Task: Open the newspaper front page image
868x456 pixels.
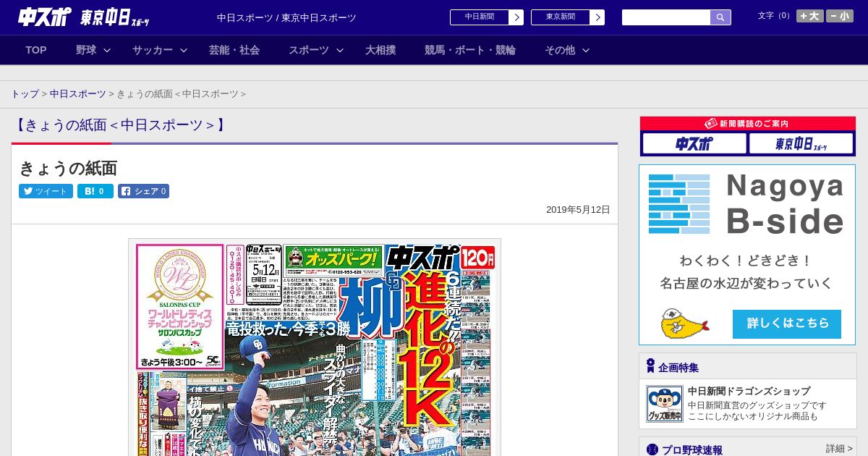Action: tap(315, 349)
